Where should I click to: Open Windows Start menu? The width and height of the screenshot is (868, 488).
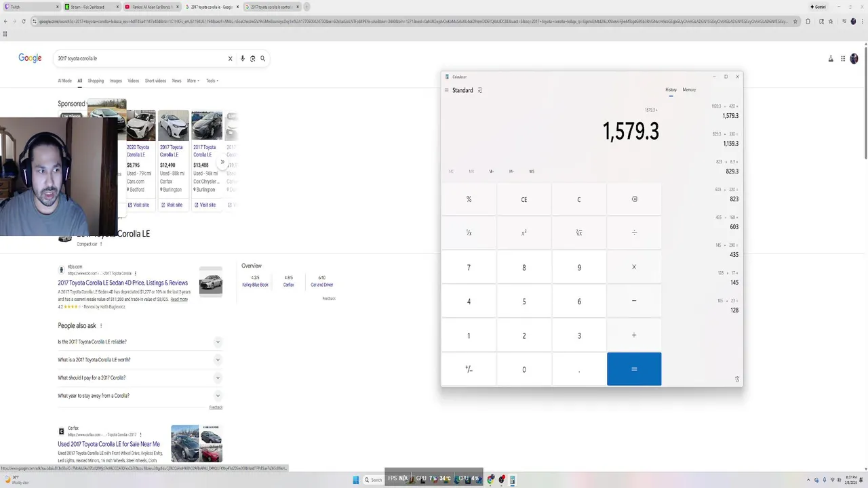click(x=356, y=480)
